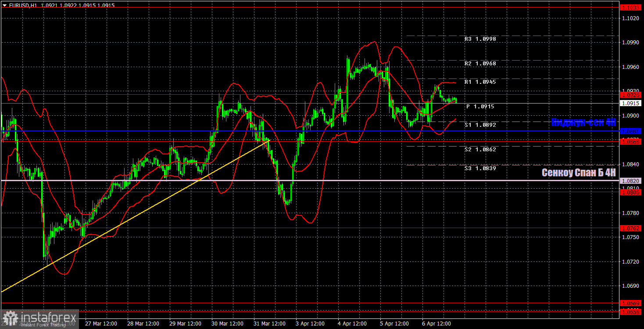644x329 pixels.
Task: Select the P 1.0915 pivot label
Action: [x=480, y=107]
